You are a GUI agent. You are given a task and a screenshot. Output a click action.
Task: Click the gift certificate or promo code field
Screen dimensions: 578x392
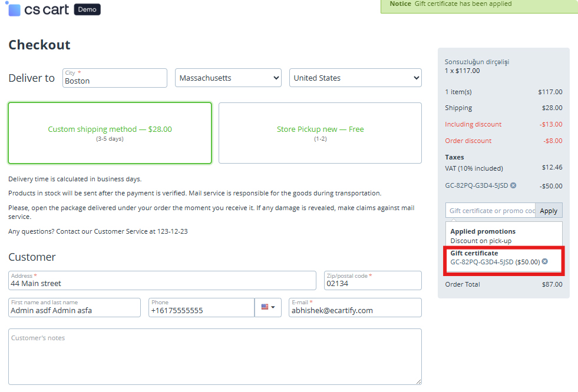[490, 211]
